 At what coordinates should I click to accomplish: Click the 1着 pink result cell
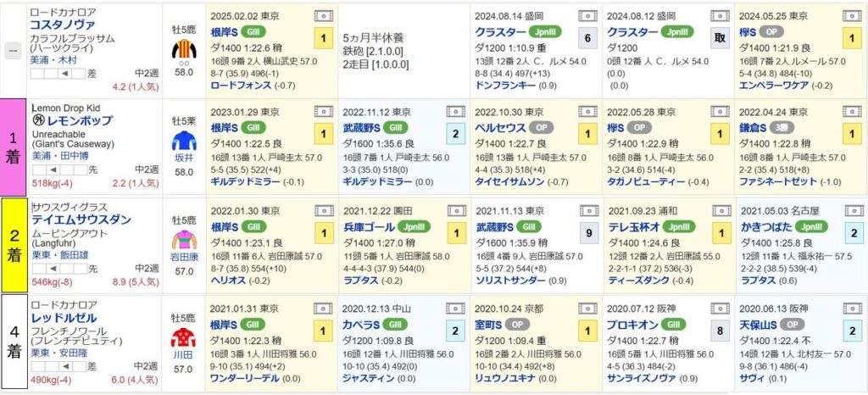[14, 147]
